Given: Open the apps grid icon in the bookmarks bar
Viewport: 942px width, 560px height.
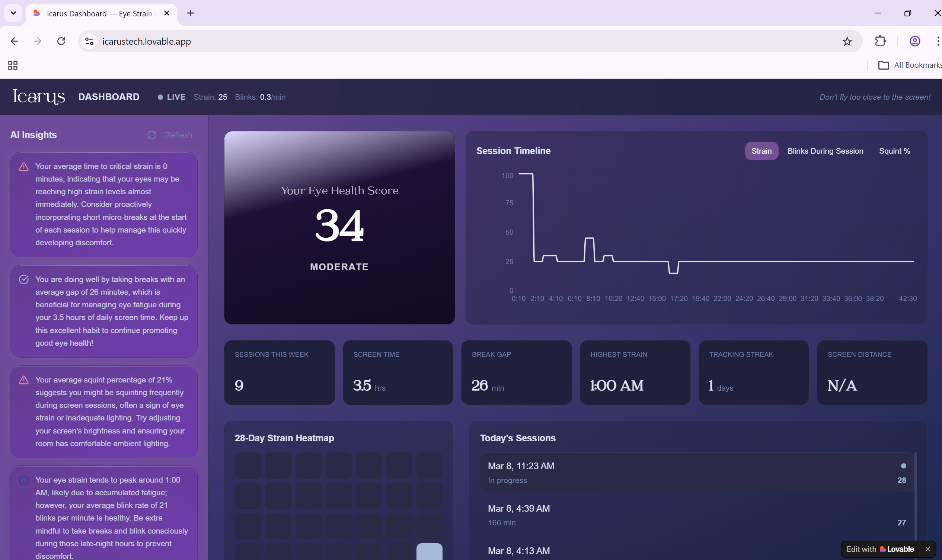Looking at the screenshot, I should (x=13, y=65).
